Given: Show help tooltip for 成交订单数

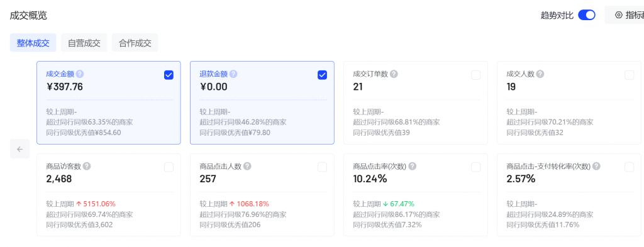Looking at the screenshot, I should pyautogui.click(x=394, y=74).
